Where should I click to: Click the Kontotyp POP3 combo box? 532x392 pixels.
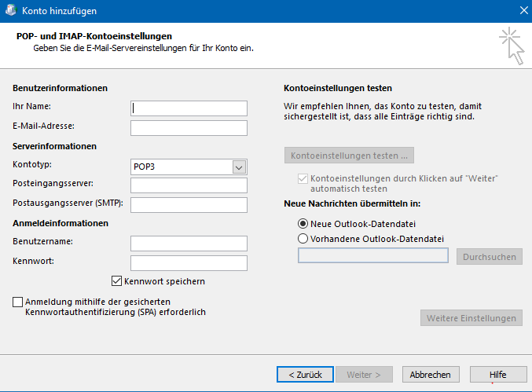pyautogui.click(x=182, y=167)
